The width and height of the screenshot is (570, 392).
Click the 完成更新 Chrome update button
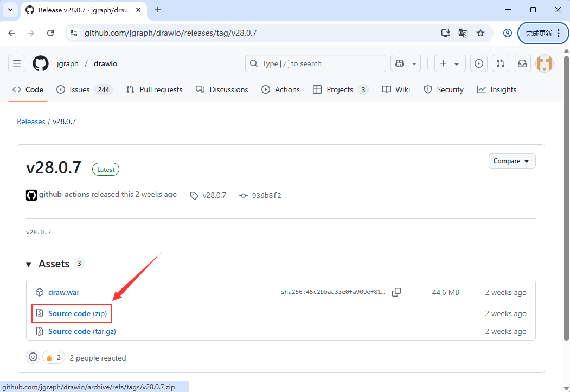tap(543, 33)
